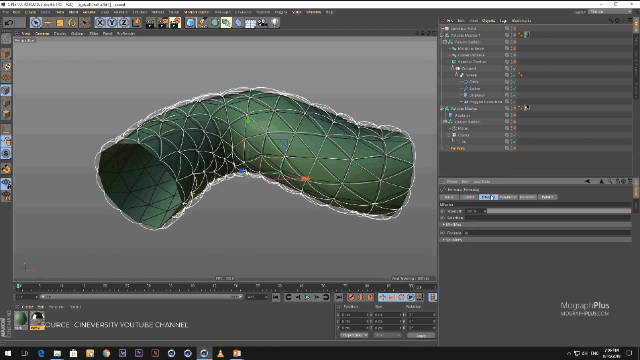Click the Light object icon
Screen dimensions: 640x360
275,23
